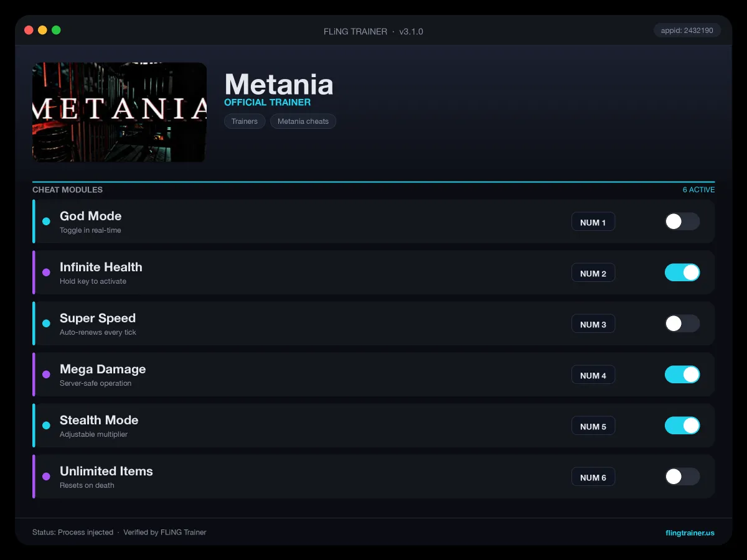This screenshot has height=560, width=747.
Task: Click the cyan dot beside Stealth Mode
Action: click(x=46, y=426)
